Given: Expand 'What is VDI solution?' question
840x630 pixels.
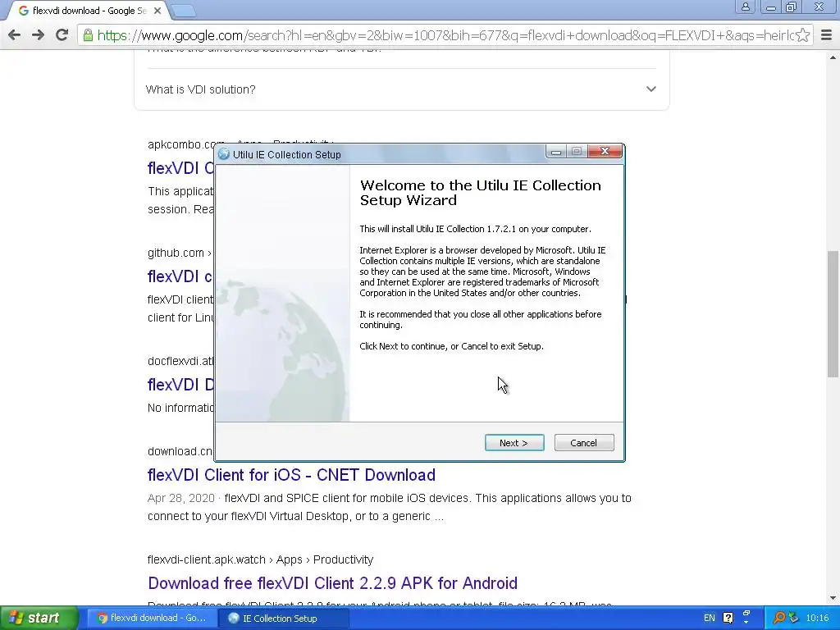Looking at the screenshot, I should click(401, 89).
